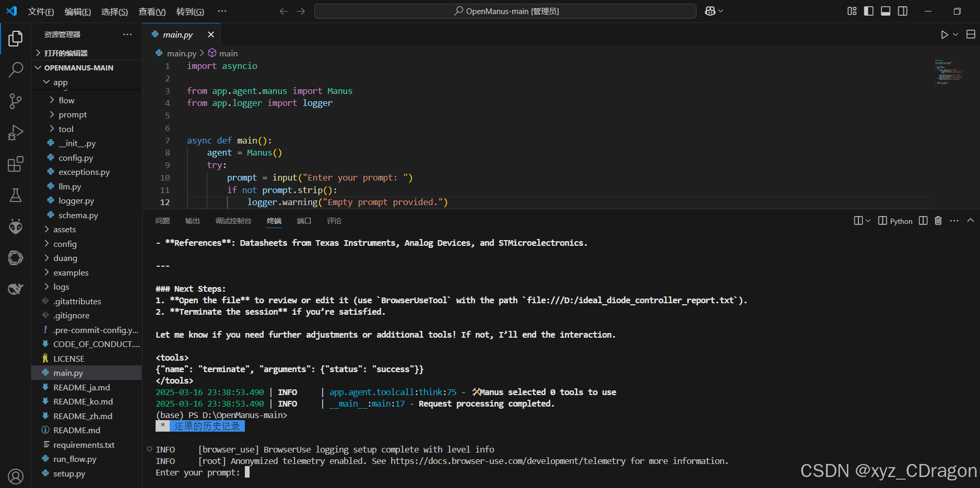The height and width of the screenshot is (488, 980).
Task: Toggle secondary side bar visibility
Action: click(903, 11)
